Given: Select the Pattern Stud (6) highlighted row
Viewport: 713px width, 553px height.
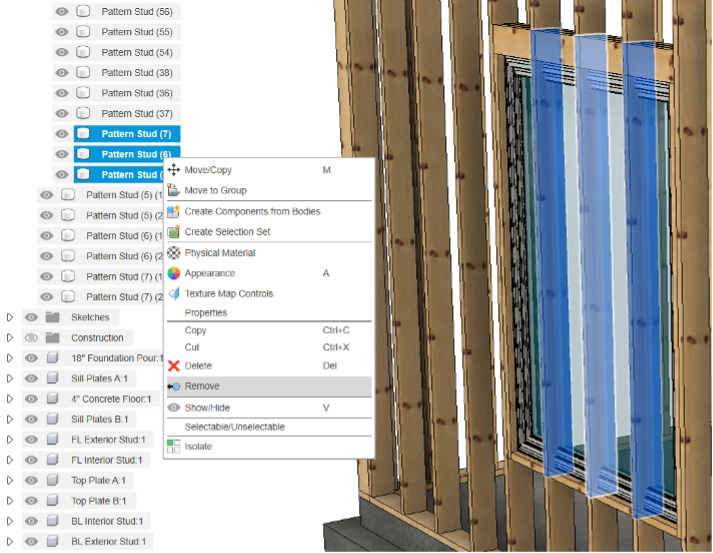Looking at the screenshot, I should click(x=127, y=153).
